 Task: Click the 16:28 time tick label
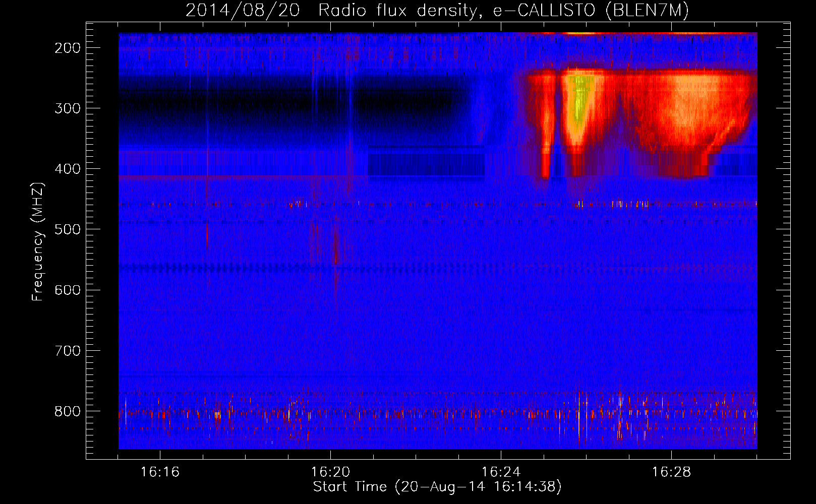[x=671, y=472]
